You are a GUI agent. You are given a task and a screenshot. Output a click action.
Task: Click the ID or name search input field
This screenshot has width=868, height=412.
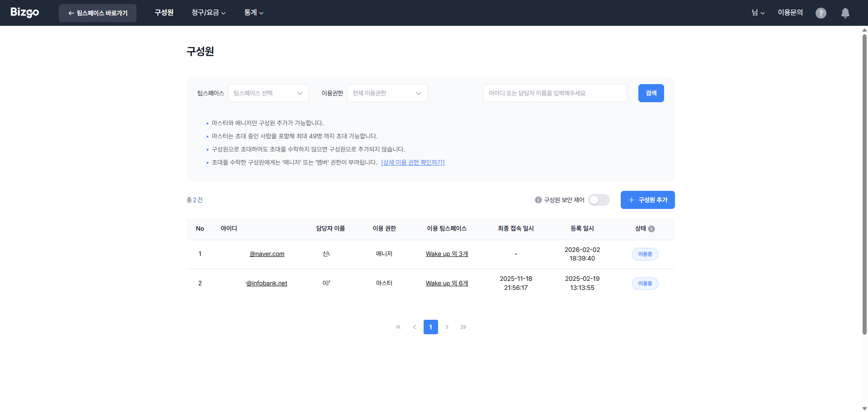click(555, 93)
